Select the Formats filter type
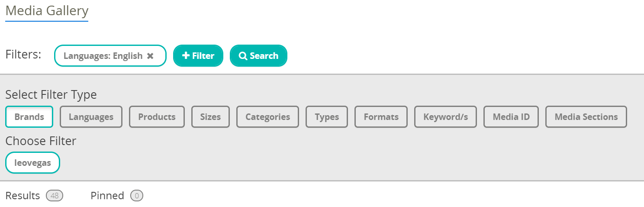The image size is (644, 207). [381, 117]
